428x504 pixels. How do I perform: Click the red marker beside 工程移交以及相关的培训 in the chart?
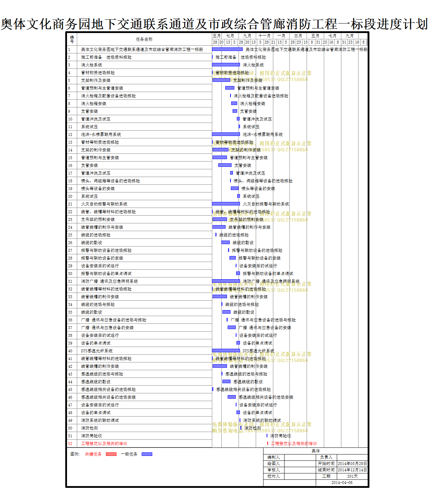pos(268,443)
